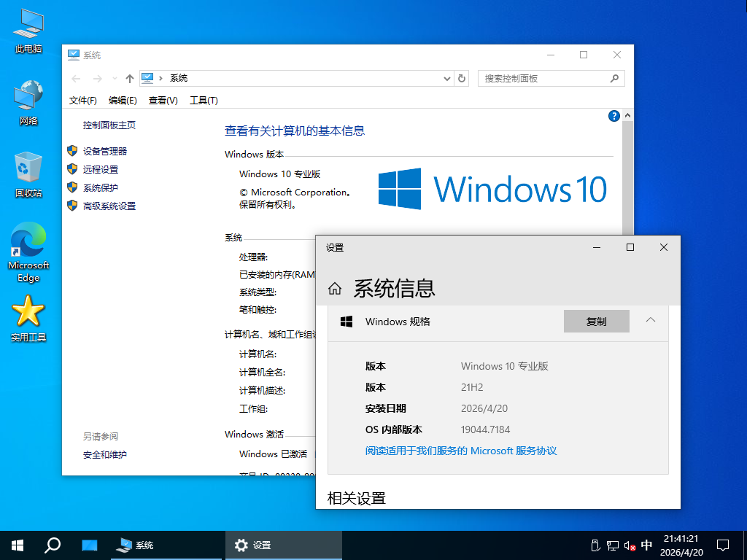This screenshot has width=747, height=560.
Task: Maximize the 系统 control panel window
Action: (584, 55)
